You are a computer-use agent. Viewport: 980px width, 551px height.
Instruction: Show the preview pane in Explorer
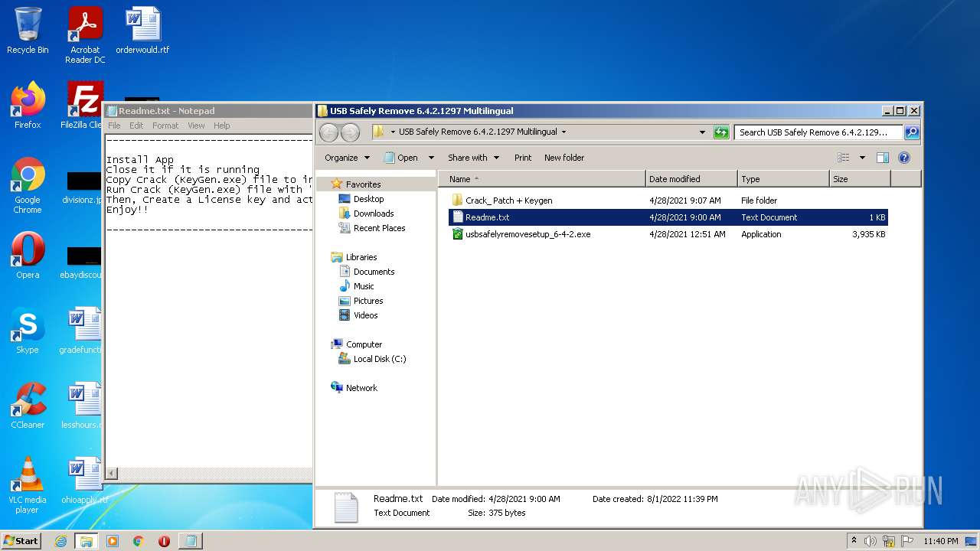882,158
